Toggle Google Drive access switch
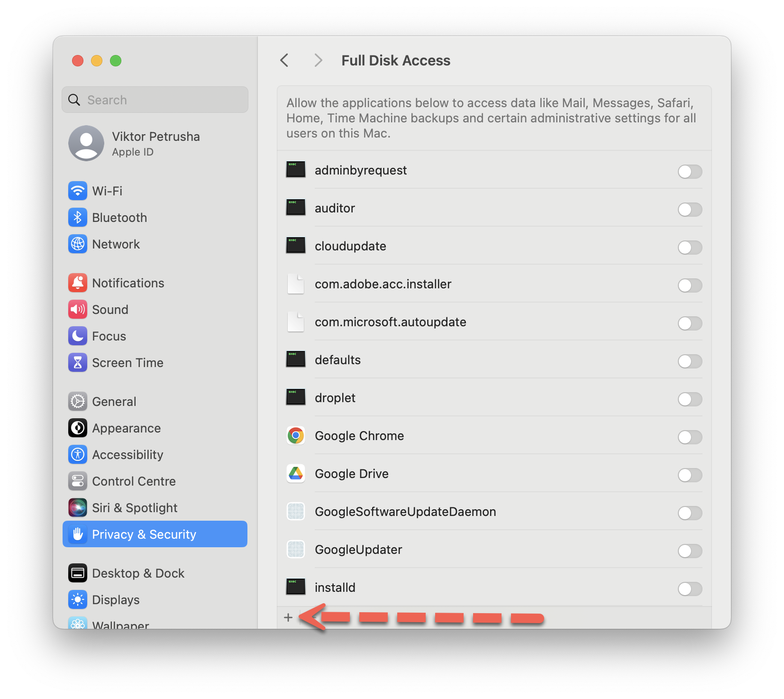 pos(690,475)
